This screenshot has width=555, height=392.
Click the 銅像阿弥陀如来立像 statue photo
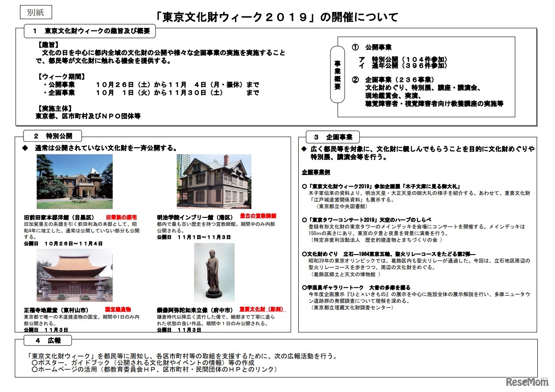click(x=214, y=273)
